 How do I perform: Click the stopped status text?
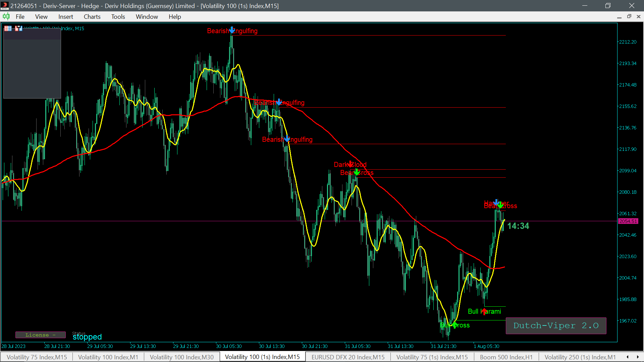coord(87,337)
